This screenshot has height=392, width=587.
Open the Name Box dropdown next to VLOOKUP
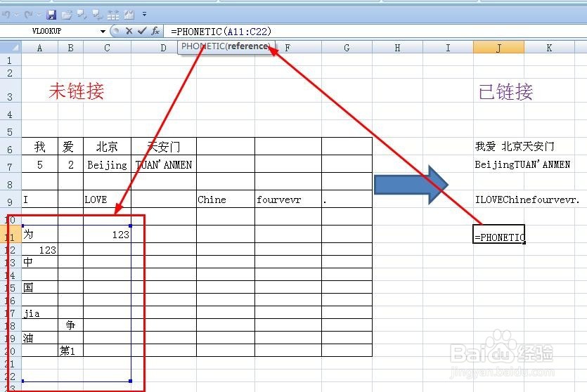pos(103,32)
